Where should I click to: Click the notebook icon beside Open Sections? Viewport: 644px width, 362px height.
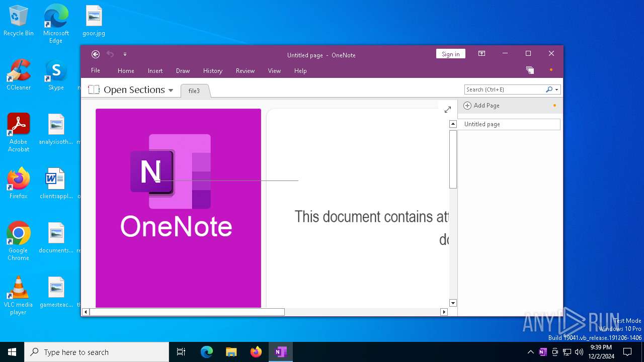click(94, 89)
